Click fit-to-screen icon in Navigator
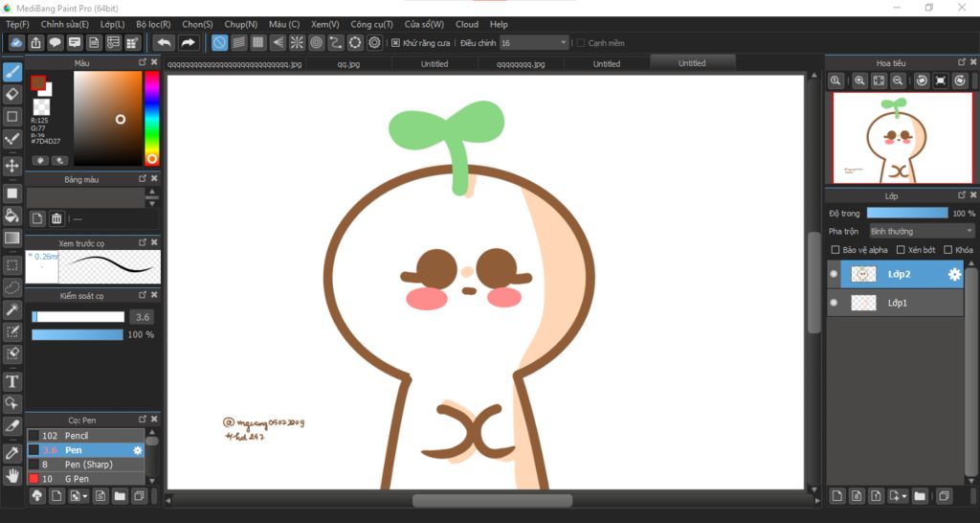The image size is (980, 523). (879, 80)
